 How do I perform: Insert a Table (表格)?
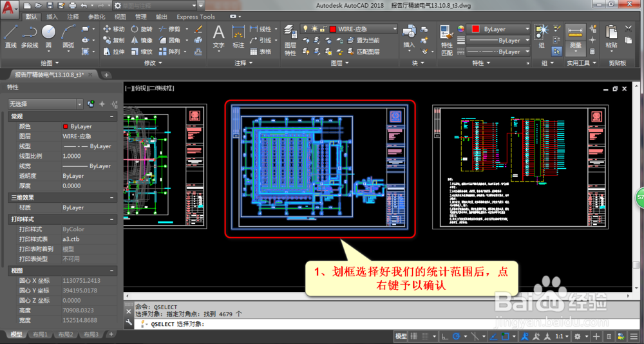click(261, 52)
